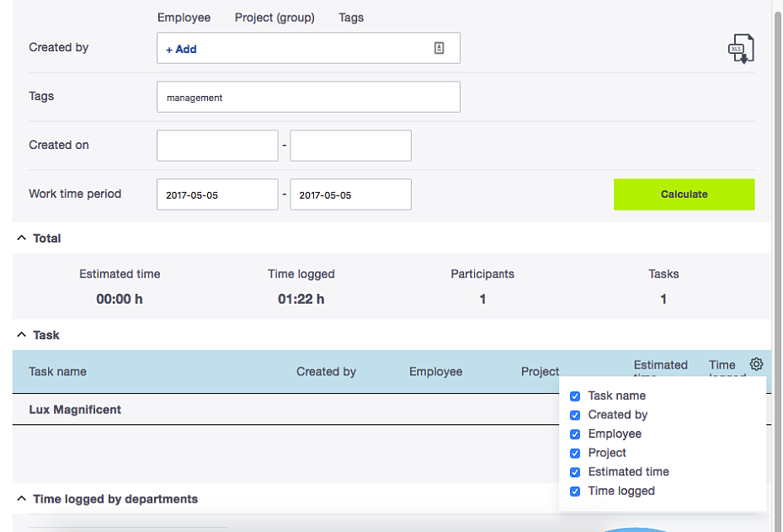Image resolution: width=783 pixels, height=532 pixels.
Task: Select the Tags tab
Action: tap(351, 18)
